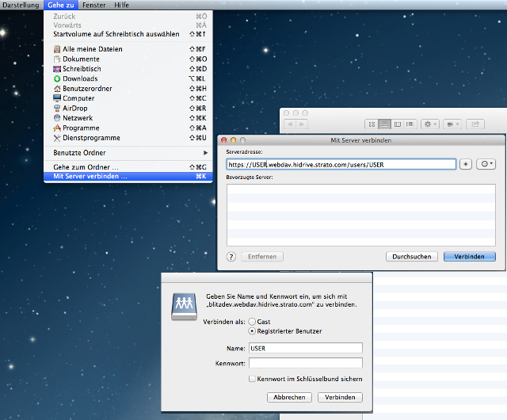Expand the Benutzte Ordner submenu

click(128, 153)
